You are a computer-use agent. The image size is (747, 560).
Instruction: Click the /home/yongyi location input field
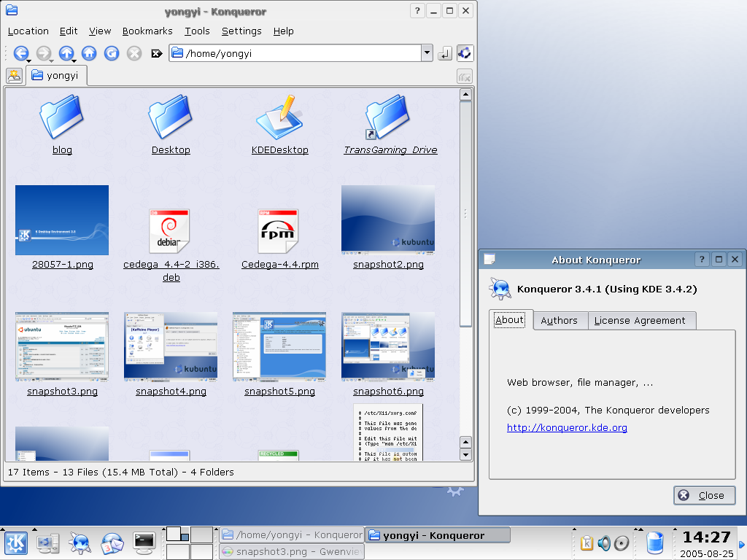coord(295,53)
